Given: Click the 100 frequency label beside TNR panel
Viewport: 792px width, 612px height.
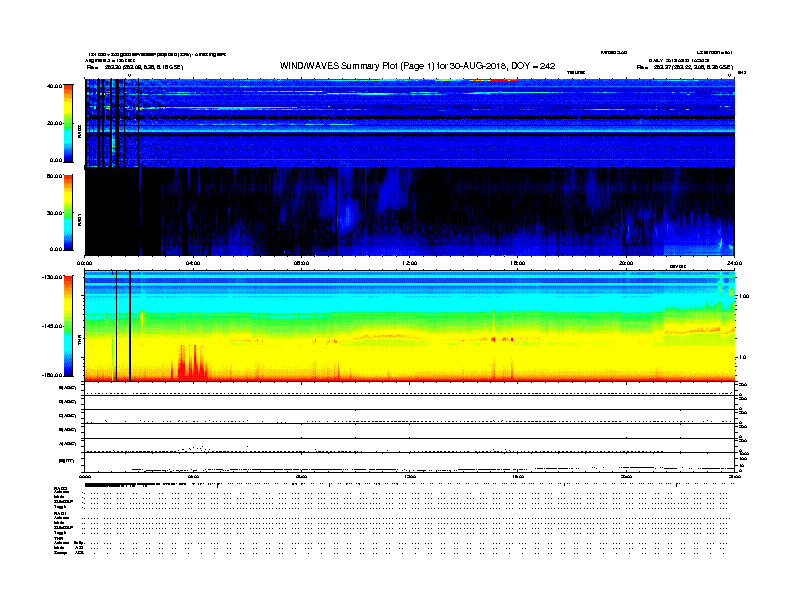Looking at the screenshot, I should pos(744,296).
